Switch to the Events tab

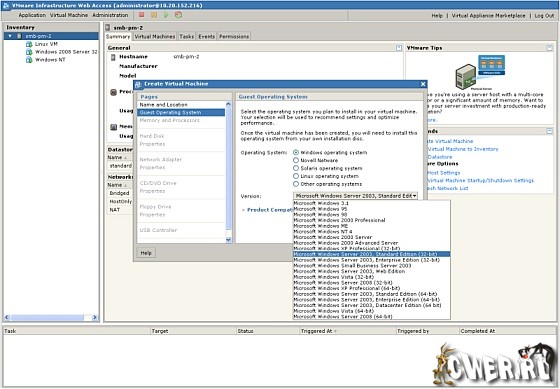(x=206, y=36)
